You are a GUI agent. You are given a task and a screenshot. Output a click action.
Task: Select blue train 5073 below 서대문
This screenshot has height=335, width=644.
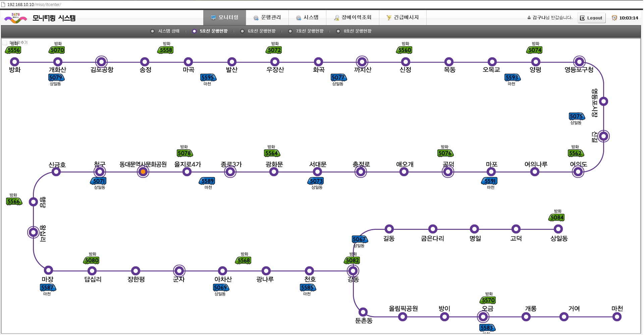pyautogui.click(x=316, y=181)
